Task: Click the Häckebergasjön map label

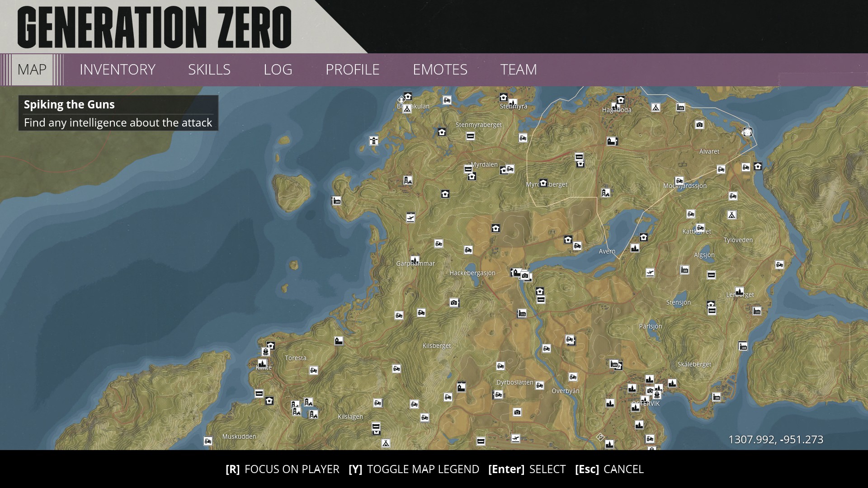Action: [x=472, y=273]
